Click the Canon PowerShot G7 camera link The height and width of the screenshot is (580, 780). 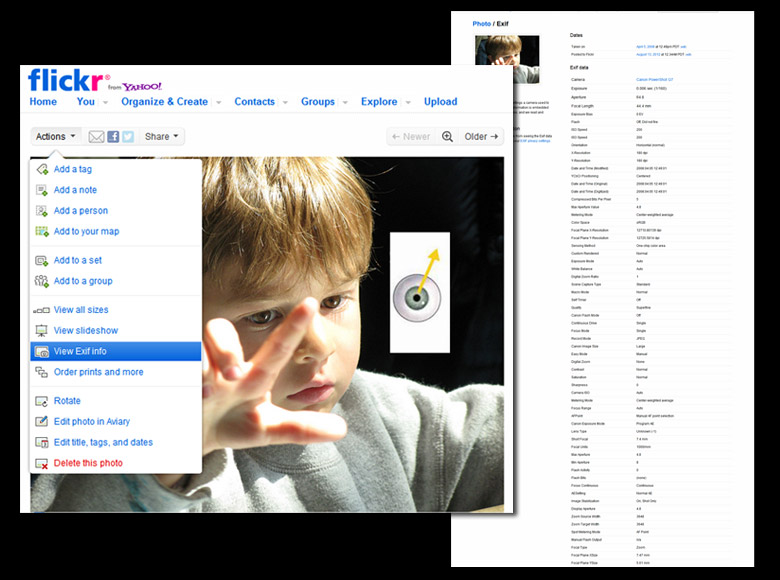coord(654,78)
